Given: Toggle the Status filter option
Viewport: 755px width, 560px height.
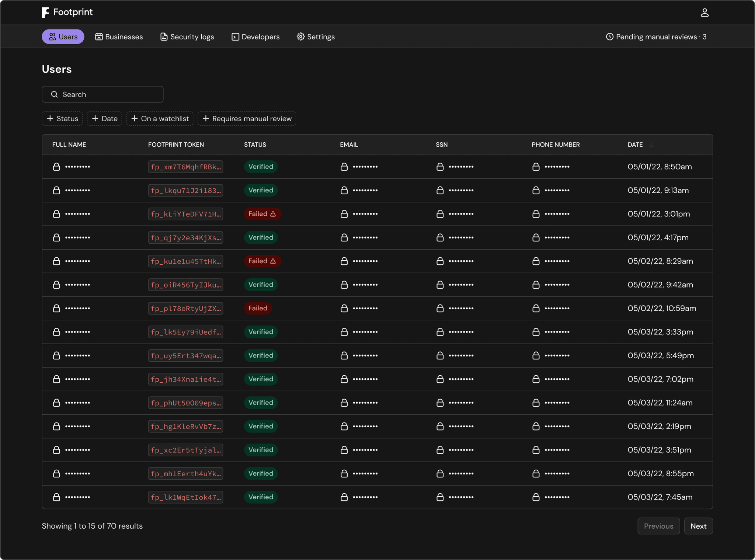Looking at the screenshot, I should [61, 119].
